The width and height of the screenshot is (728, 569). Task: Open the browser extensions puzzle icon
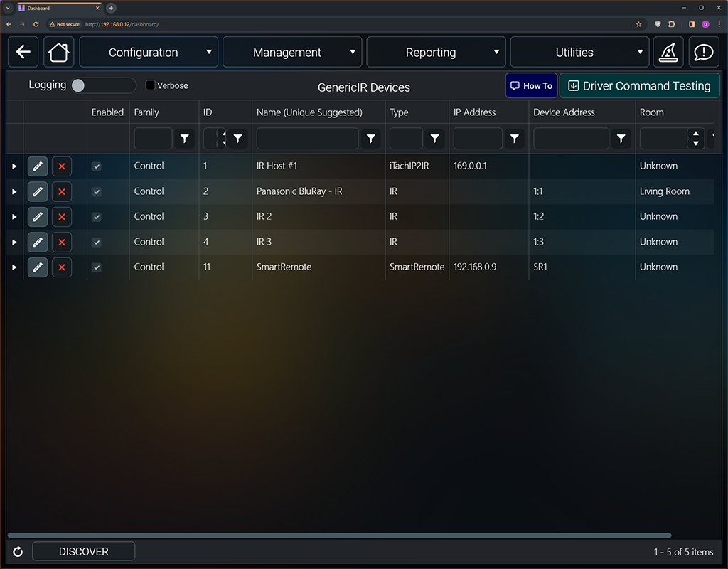(x=671, y=24)
